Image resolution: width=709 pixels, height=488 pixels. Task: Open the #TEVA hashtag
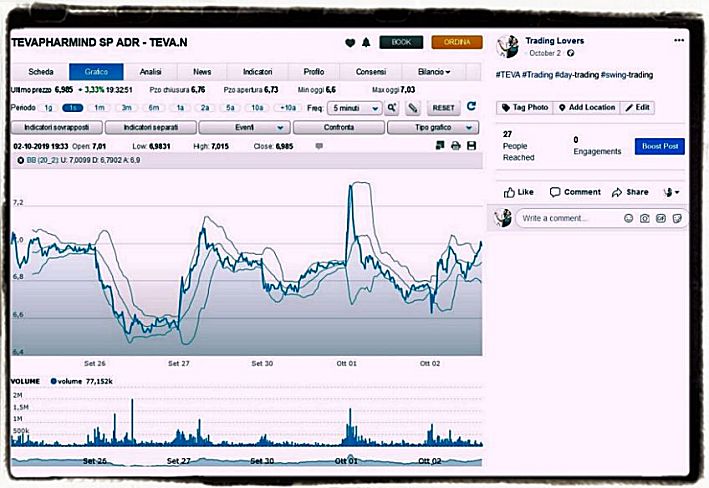[508, 75]
